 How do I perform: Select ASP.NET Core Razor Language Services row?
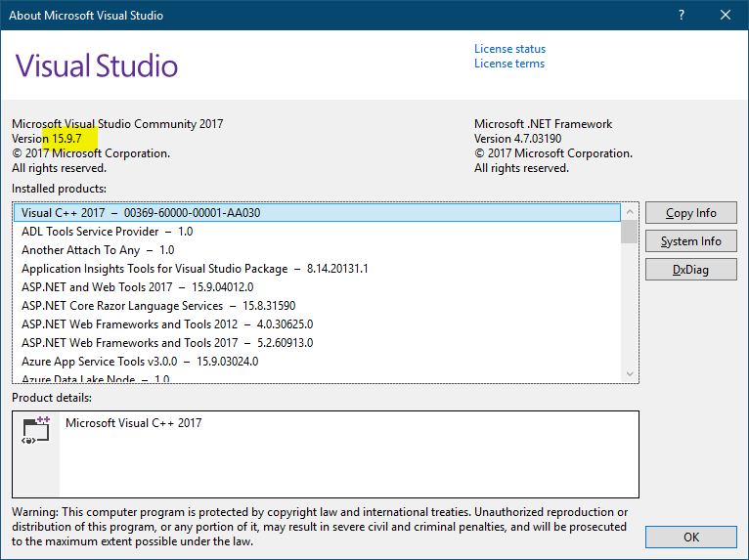click(x=317, y=306)
